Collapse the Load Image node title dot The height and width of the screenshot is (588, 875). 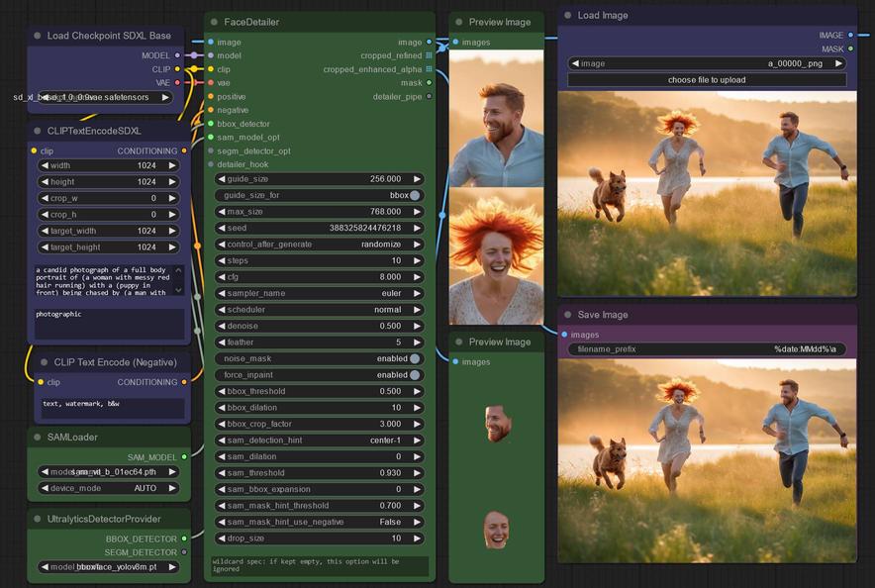point(567,16)
